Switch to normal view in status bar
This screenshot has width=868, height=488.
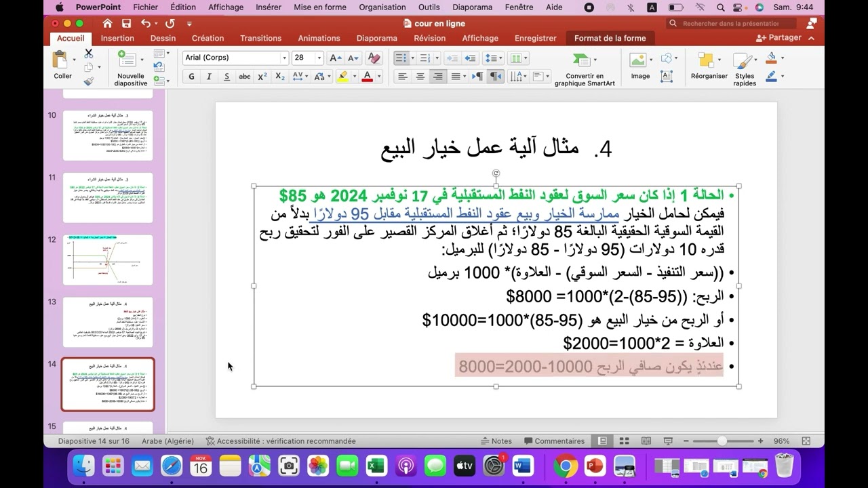[x=602, y=441]
